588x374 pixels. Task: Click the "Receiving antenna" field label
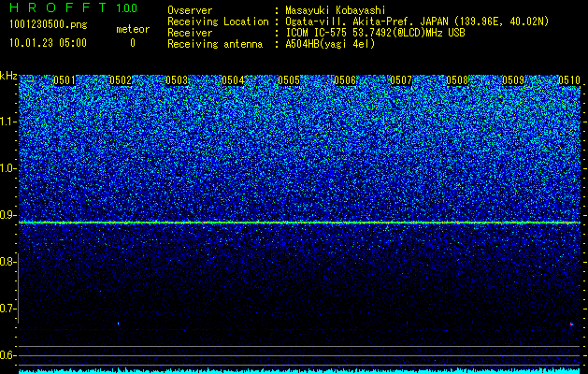[x=215, y=44]
